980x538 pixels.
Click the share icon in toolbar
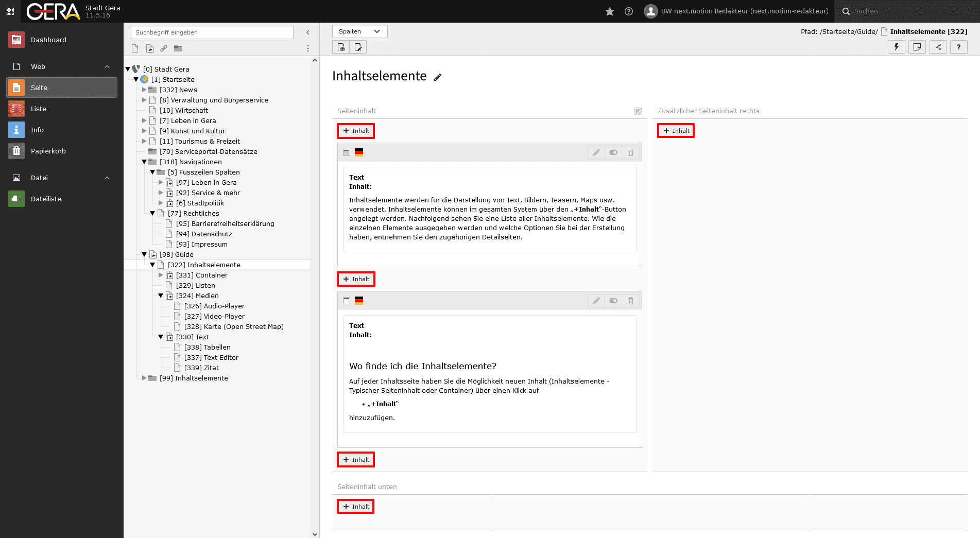[938, 47]
